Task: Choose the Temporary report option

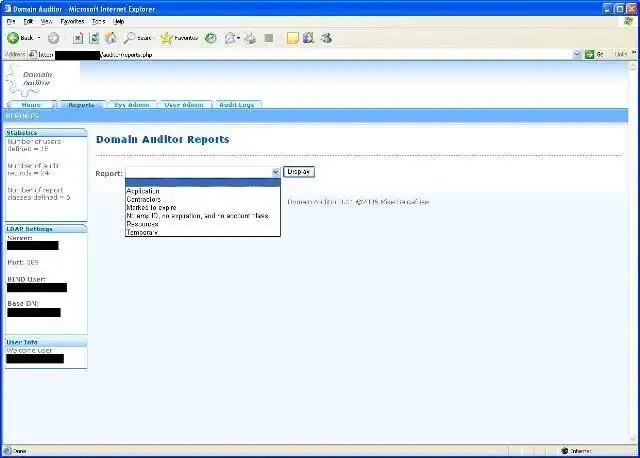Action: click(x=203, y=232)
